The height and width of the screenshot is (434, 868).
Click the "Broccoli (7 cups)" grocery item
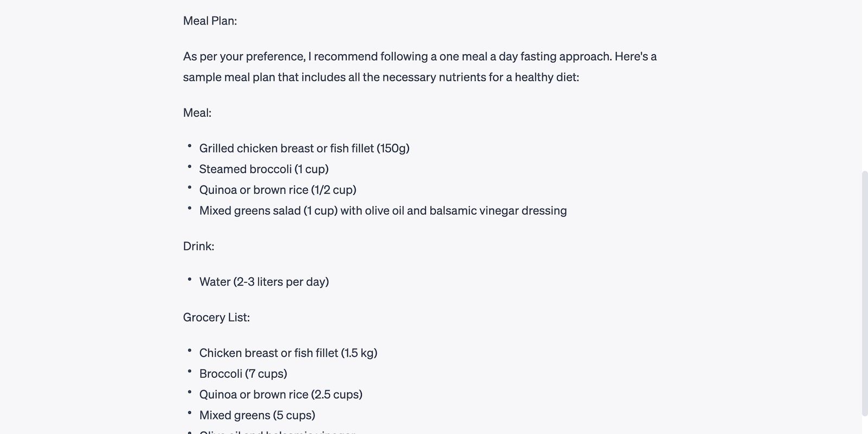click(243, 374)
